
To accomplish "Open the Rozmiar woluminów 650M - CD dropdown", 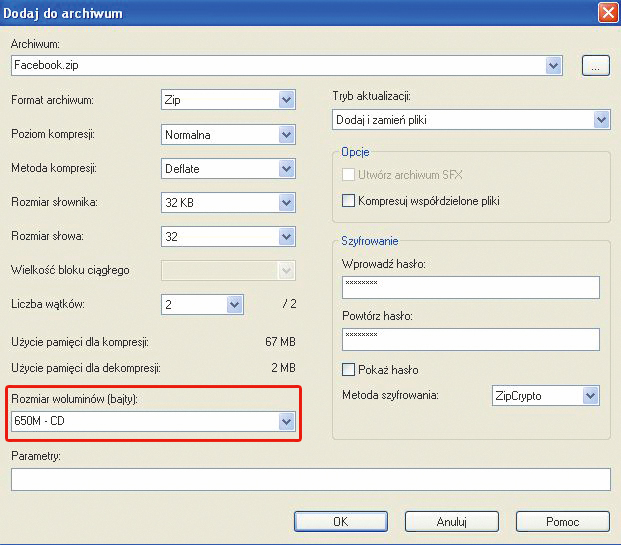I will coord(287,423).
